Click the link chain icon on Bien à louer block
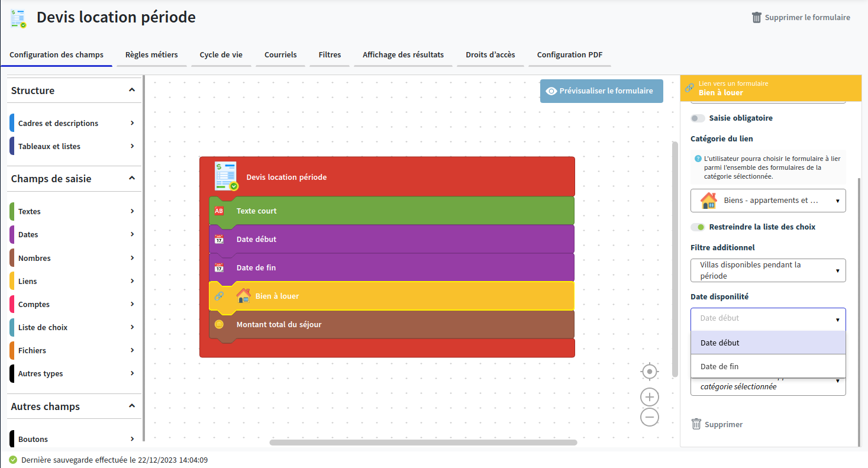Viewport: 868px width, 468px height. [219, 296]
